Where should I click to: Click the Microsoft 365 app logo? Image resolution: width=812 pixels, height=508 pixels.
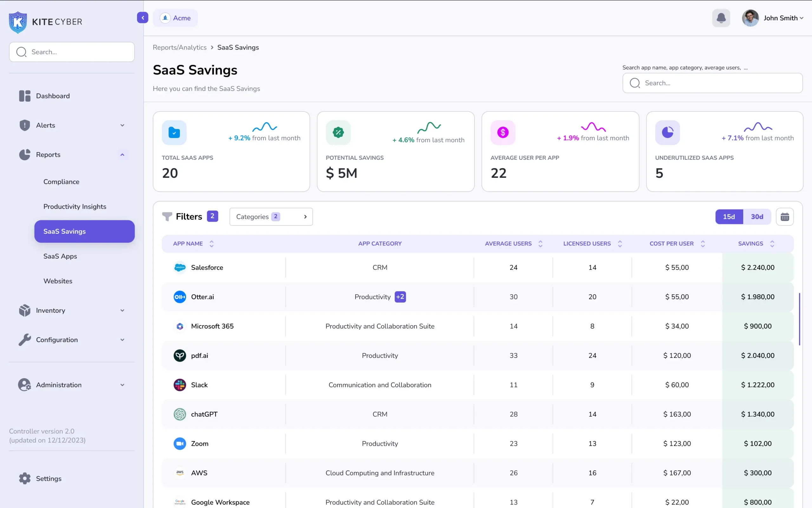tap(180, 326)
